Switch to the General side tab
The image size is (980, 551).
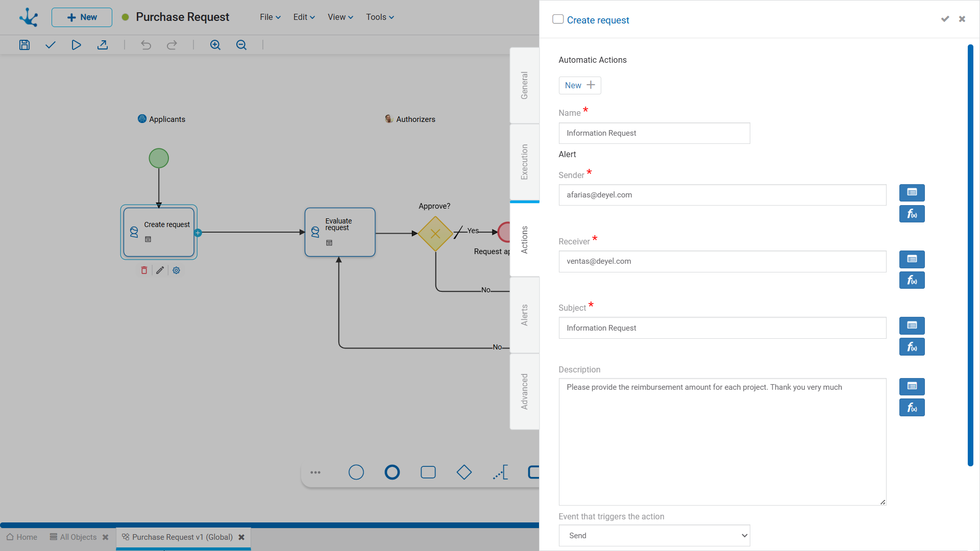tap(524, 85)
